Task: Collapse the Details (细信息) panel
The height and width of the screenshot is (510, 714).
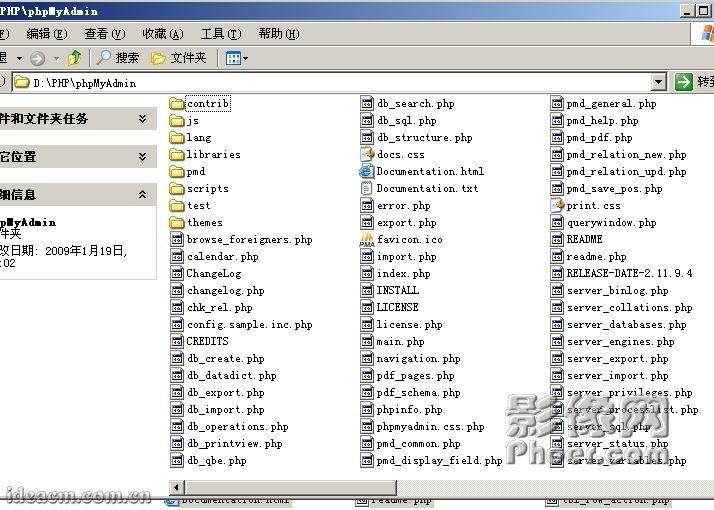Action: [x=142, y=194]
